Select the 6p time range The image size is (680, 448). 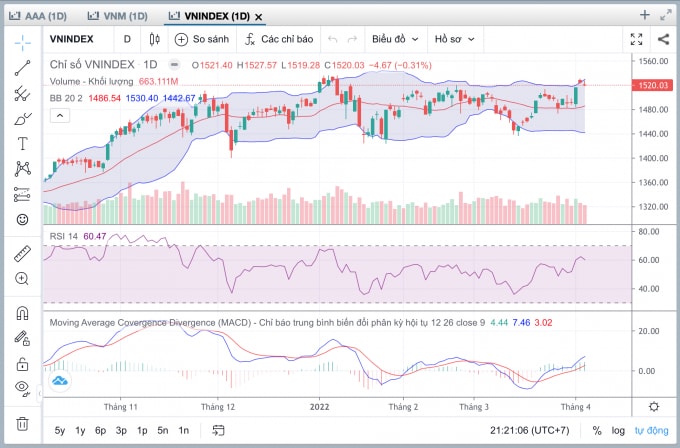click(100, 431)
